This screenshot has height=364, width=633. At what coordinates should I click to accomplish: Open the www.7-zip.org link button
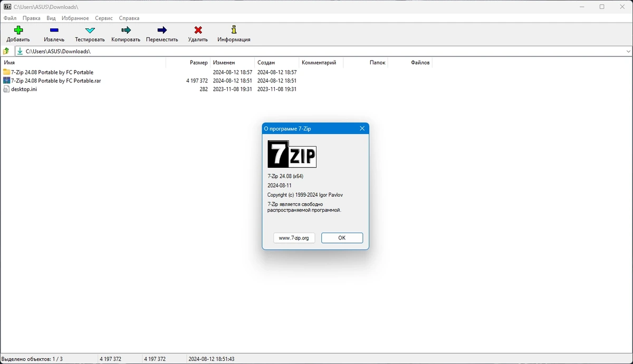click(x=294, y=238)
